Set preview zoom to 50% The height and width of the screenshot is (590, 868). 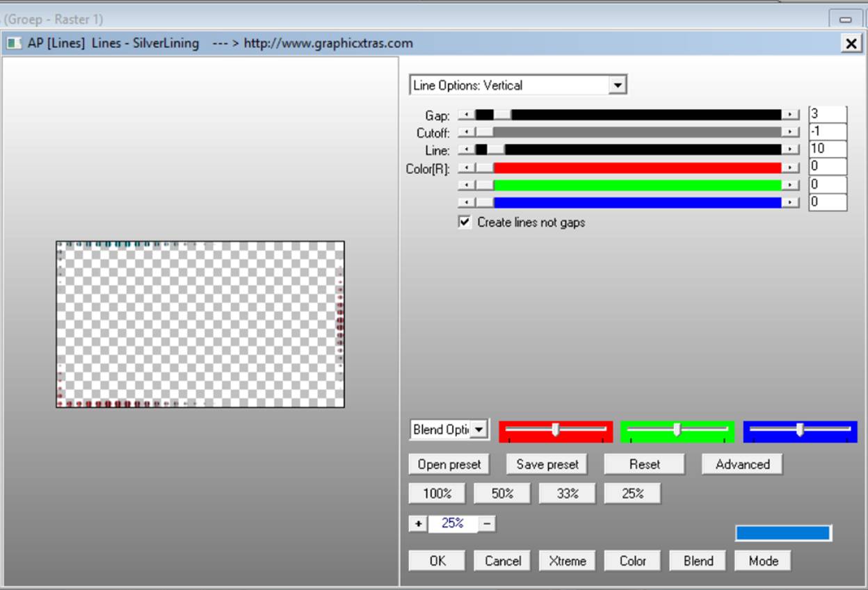(x=502, y=493)
